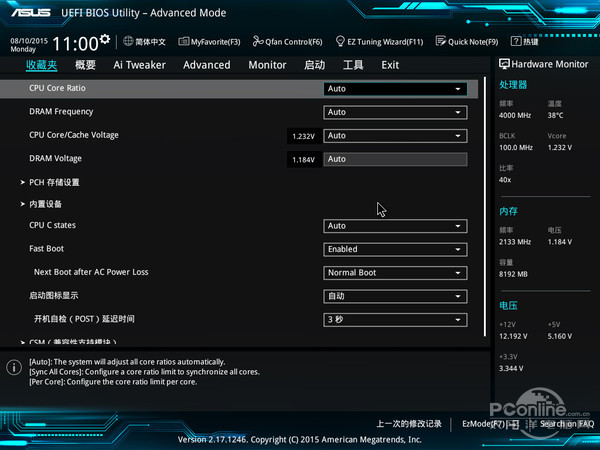Click the 热键 hotkeys help button
This screenshot has height=450, width=600.
(525, 41)
